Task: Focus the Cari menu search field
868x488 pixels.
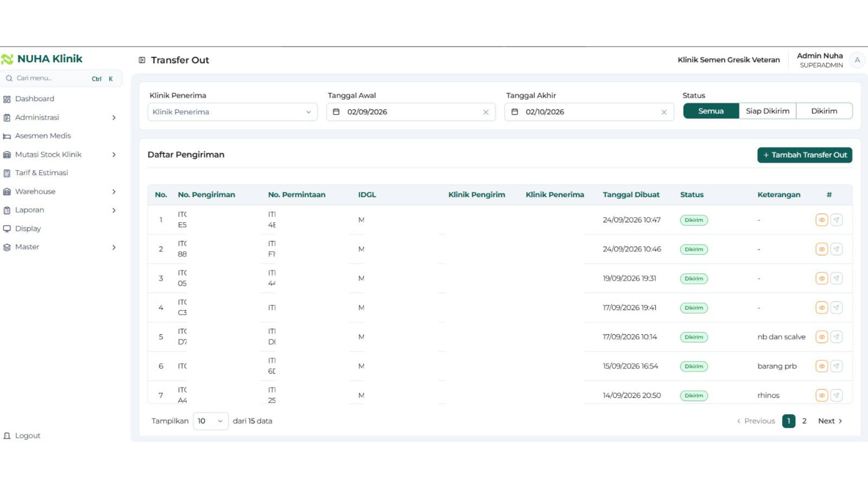Action: coord(61,79)
